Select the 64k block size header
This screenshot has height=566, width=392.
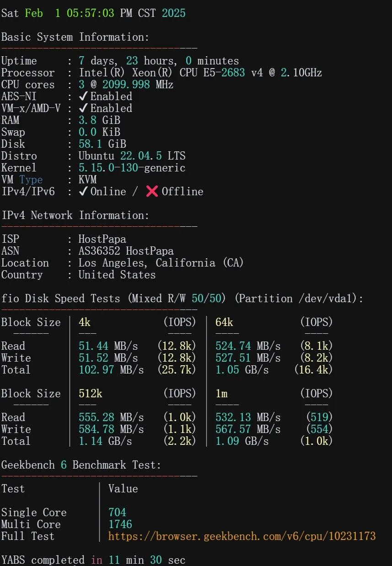point(224,322)
